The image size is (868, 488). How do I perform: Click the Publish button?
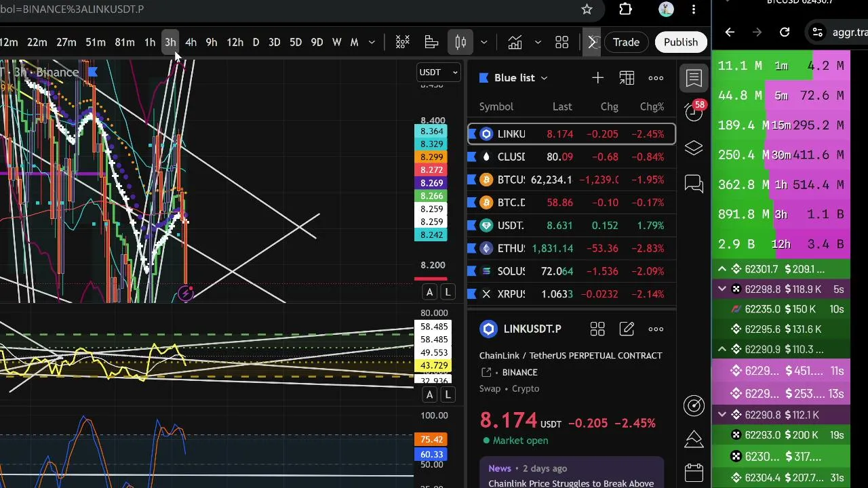click(681, 42)
